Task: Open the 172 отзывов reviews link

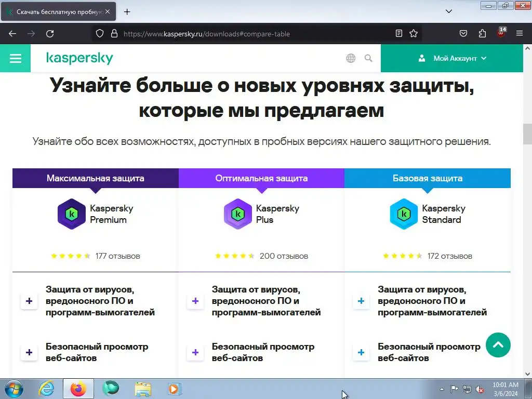Action: (x=449, y=256)
